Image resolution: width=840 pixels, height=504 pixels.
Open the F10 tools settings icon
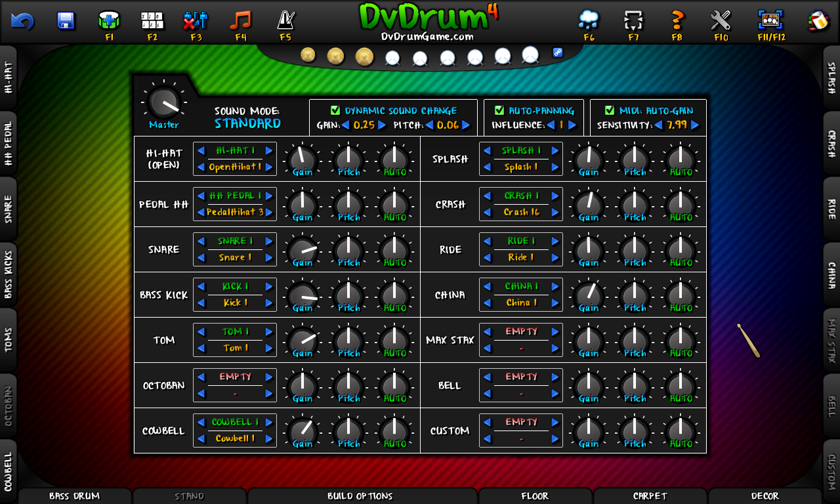[x=721, y=20]
